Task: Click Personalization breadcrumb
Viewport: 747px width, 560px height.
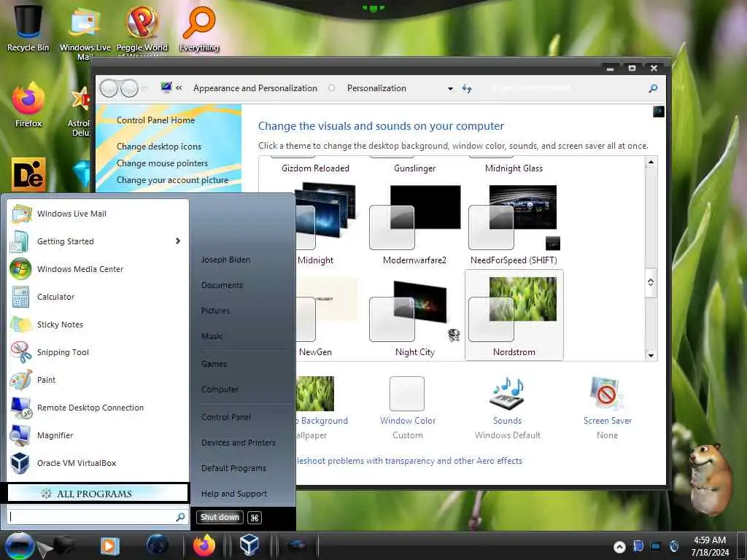Action: click(x=376, y=88)
